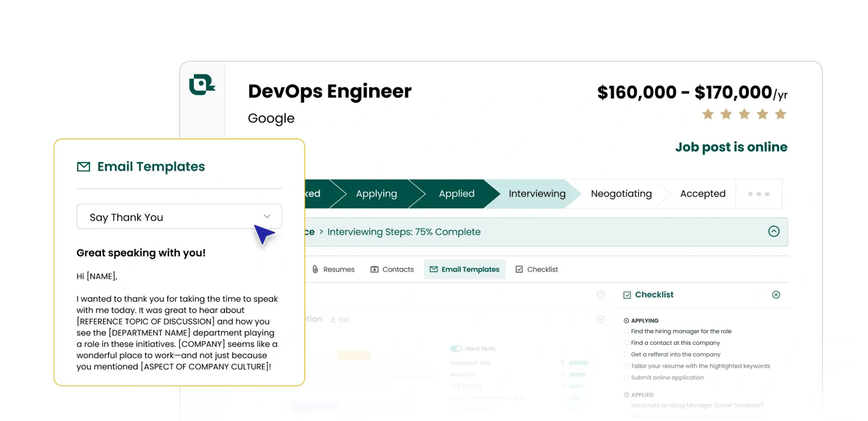The image size is (868, 421).
Task: Rate the job with the fourth star
Action: (763, 114)
